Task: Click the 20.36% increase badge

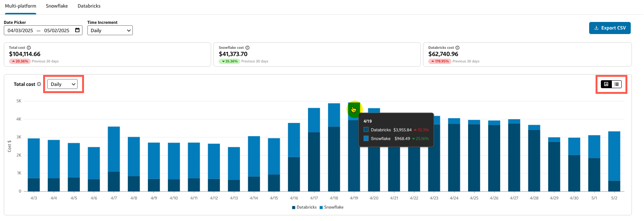Action: tap(20, 61)
